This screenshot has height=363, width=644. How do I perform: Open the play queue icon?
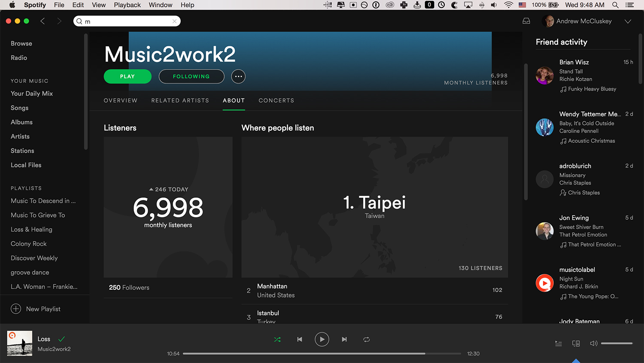click(x=559, y=343)
